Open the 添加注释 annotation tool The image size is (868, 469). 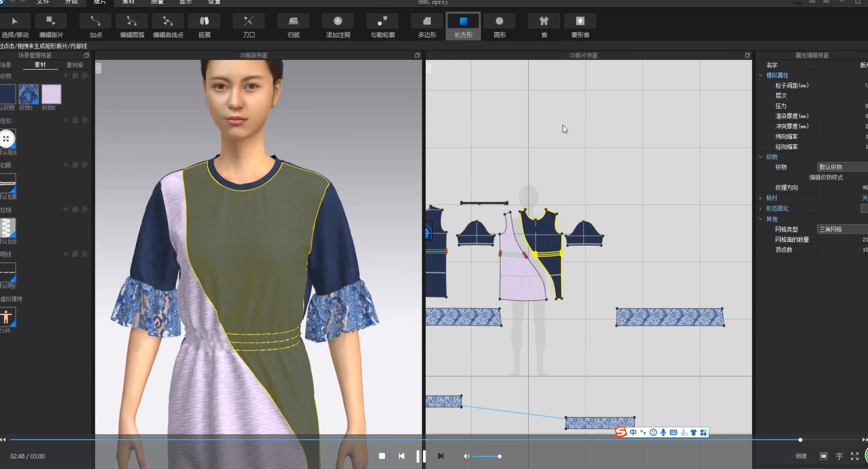[x=338, y=25]
